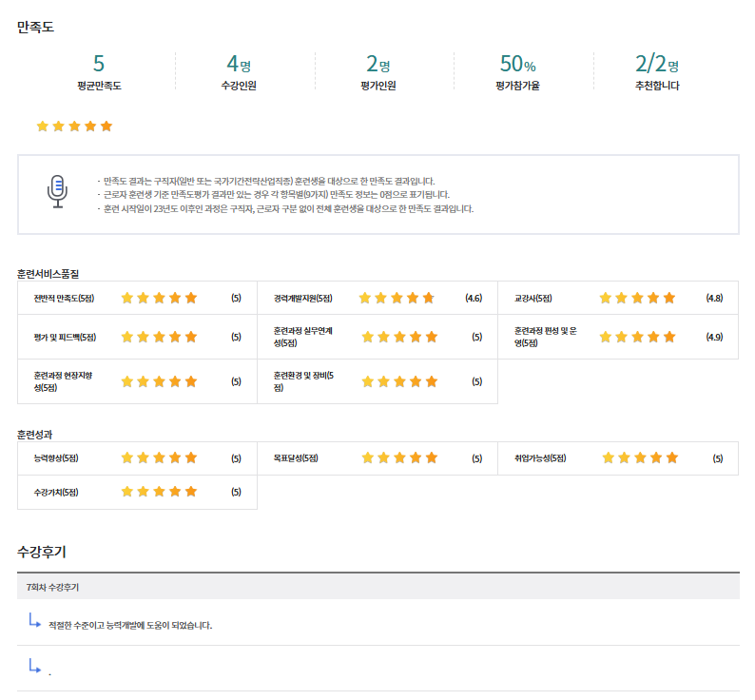Click the 평균만족도 score of 5
755x700 pixels.
[x=99, y=65]
